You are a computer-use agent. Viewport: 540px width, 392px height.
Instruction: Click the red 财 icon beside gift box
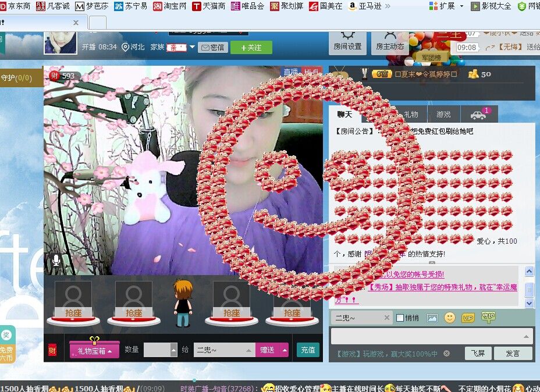52,350
